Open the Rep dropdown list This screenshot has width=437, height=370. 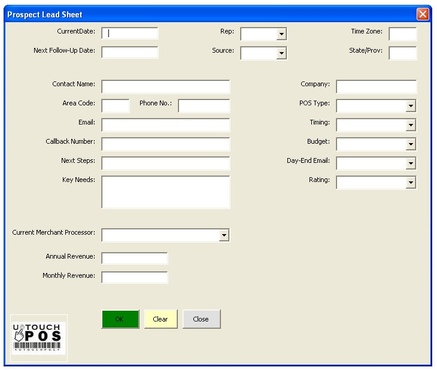coord(281,34)
